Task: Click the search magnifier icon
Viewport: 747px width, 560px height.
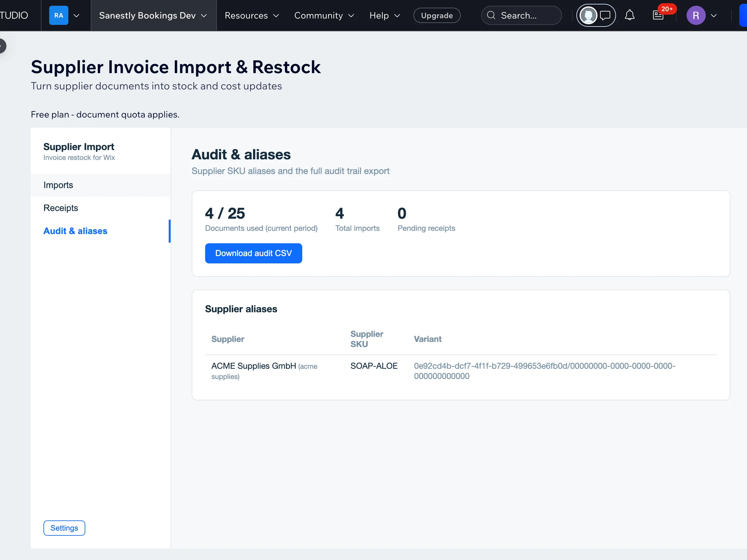Action: click(491, 15)
